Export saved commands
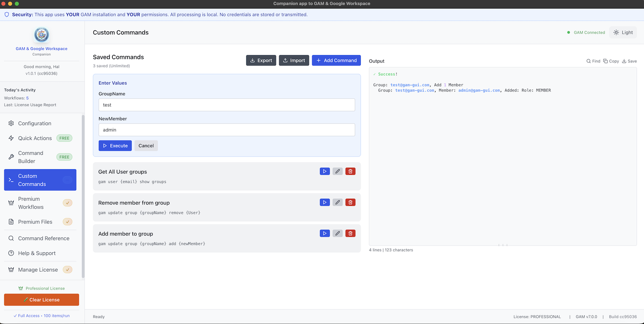The width and height of the screenshot is (644, 324). pos(261,60)
